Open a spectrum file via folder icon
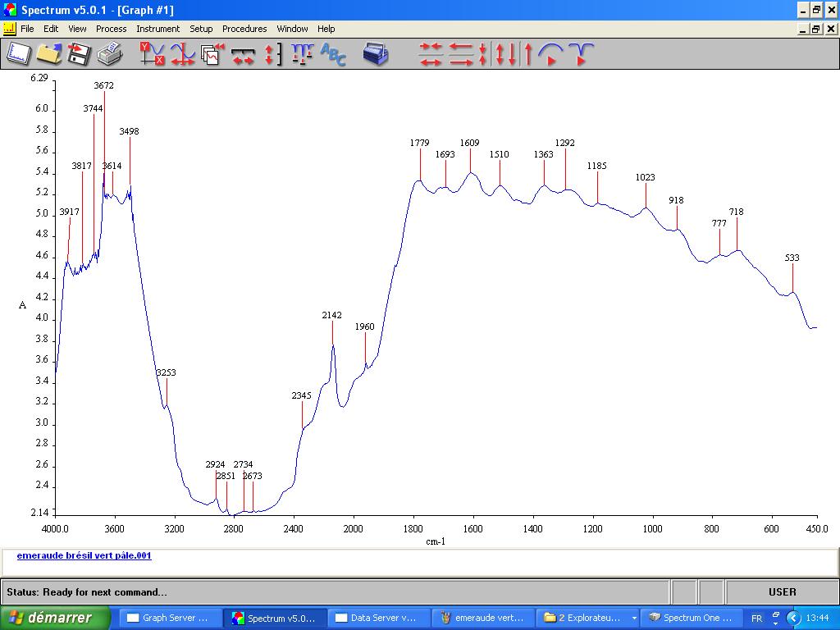 [49, 54]
